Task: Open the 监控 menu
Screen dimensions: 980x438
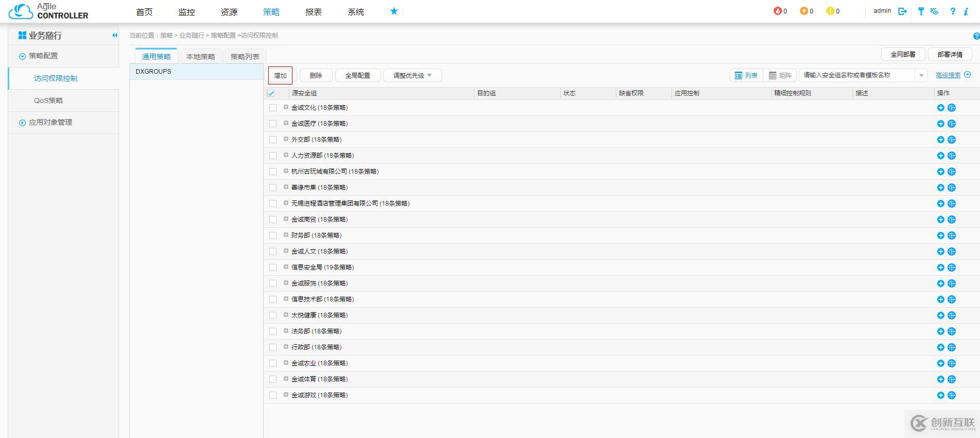Action: 187,12
